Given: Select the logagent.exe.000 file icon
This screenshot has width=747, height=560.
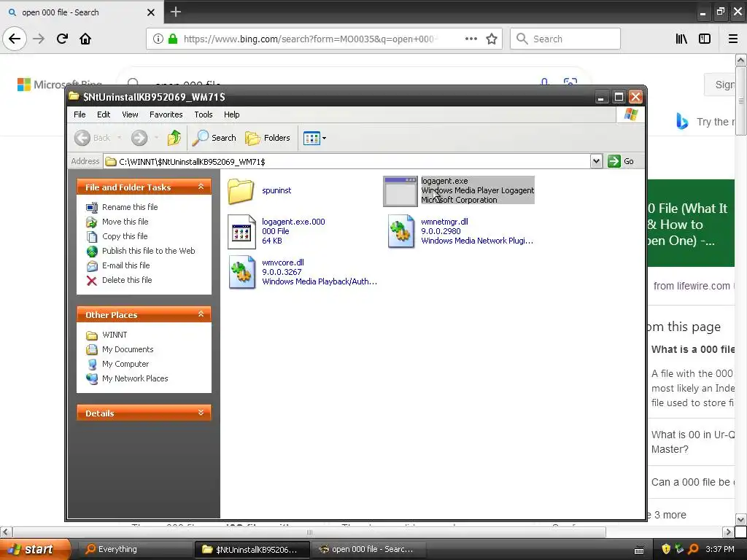Looking at the screenshot, I should [241, 231].
